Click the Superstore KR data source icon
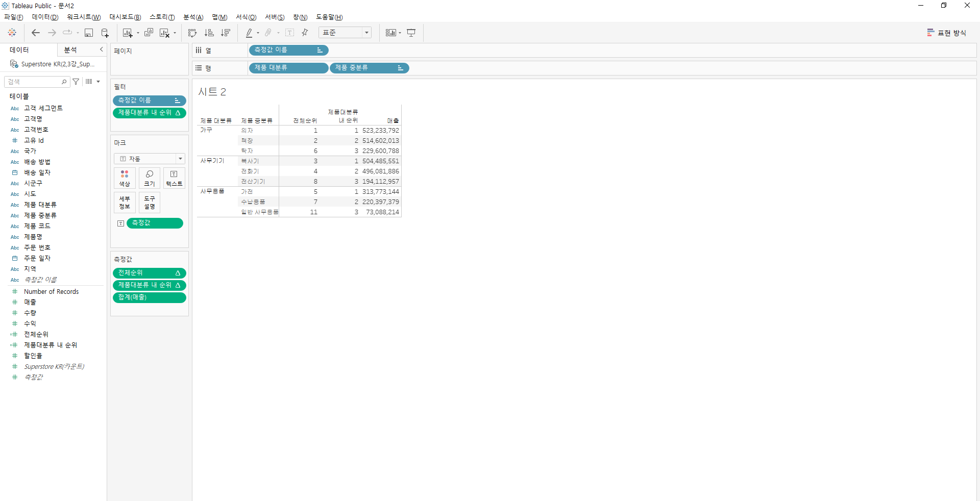Viewport: 980px width, 501px height. click(x=14, y=64)
